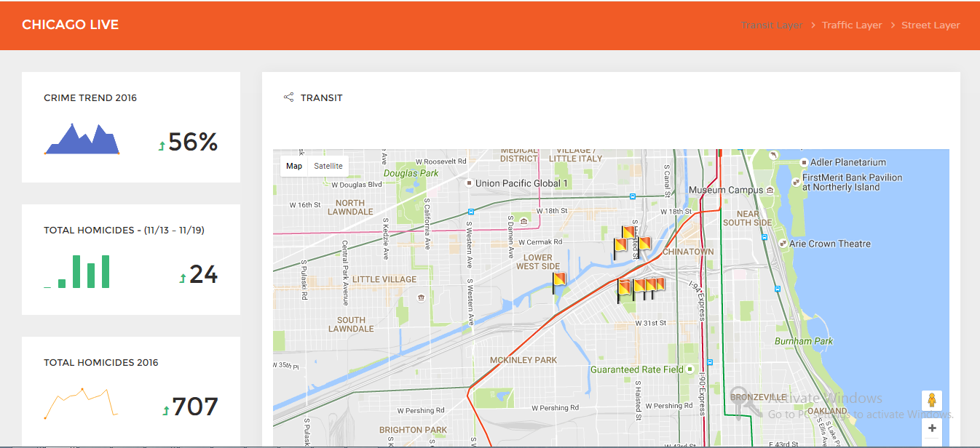Viewport: 980px width, 448px height.
Task: Click the TOTAL HOMICIDES 2016 heading
Action: pos(101,362)
